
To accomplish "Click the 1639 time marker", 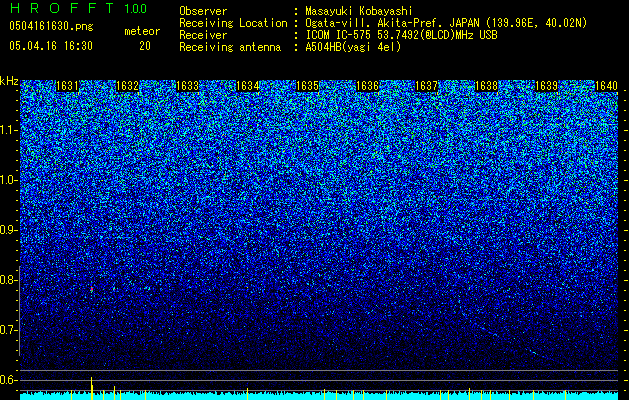I will [x=546, y=86].
